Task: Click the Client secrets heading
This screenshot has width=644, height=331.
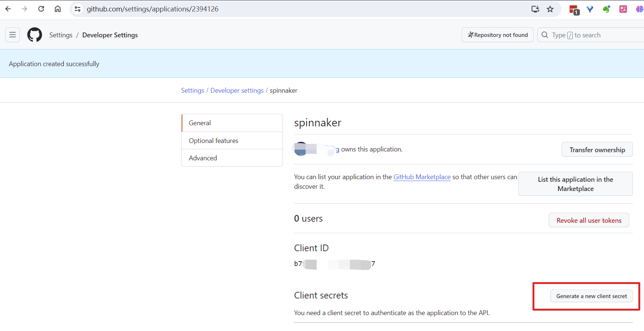Action: pos(321,295)
